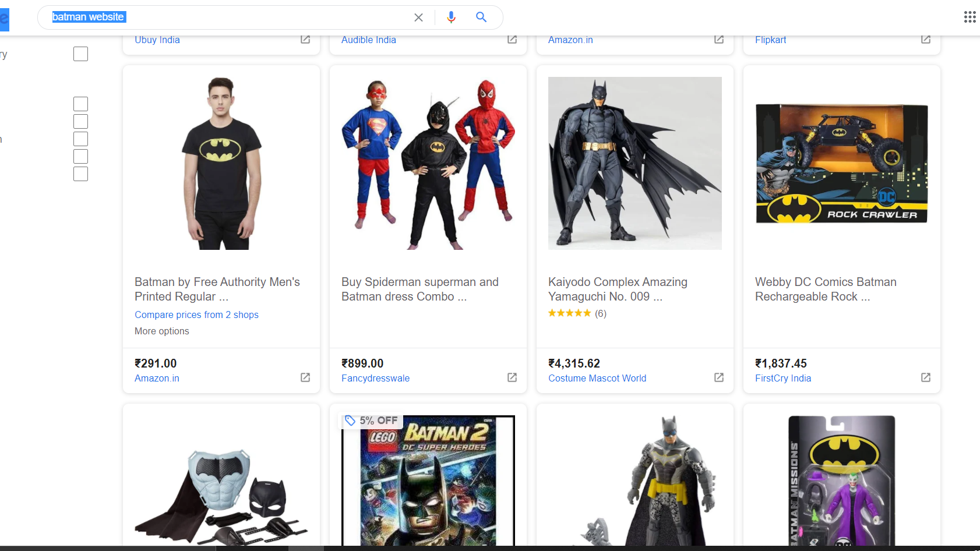Open Ubuy India listing via external-link icon

click(x=305, y=39)
